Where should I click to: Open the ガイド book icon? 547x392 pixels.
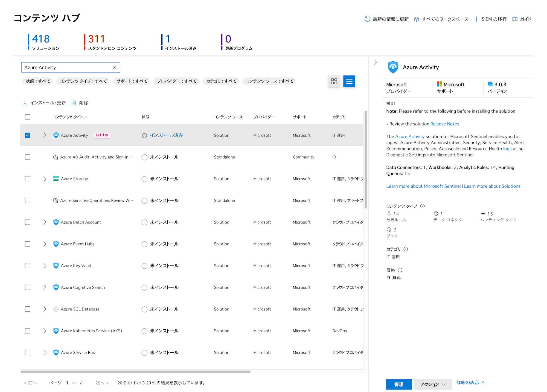(x=514, y=19)
